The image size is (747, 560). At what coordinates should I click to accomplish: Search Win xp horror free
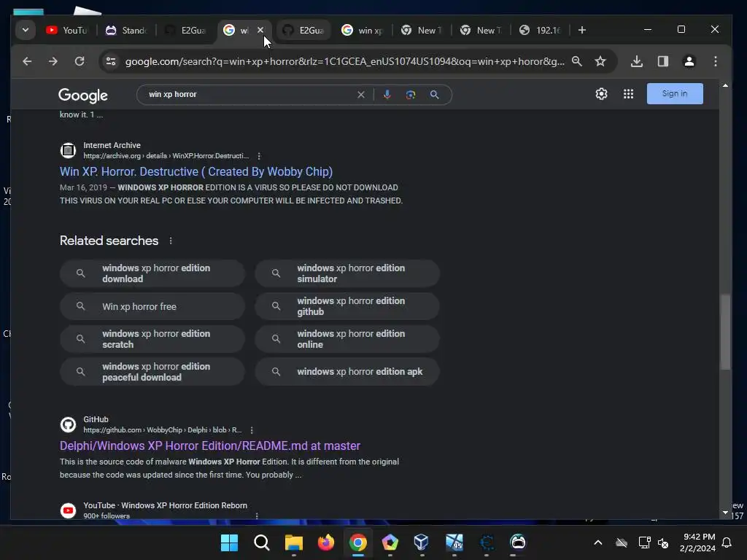(x=152, y=306)
